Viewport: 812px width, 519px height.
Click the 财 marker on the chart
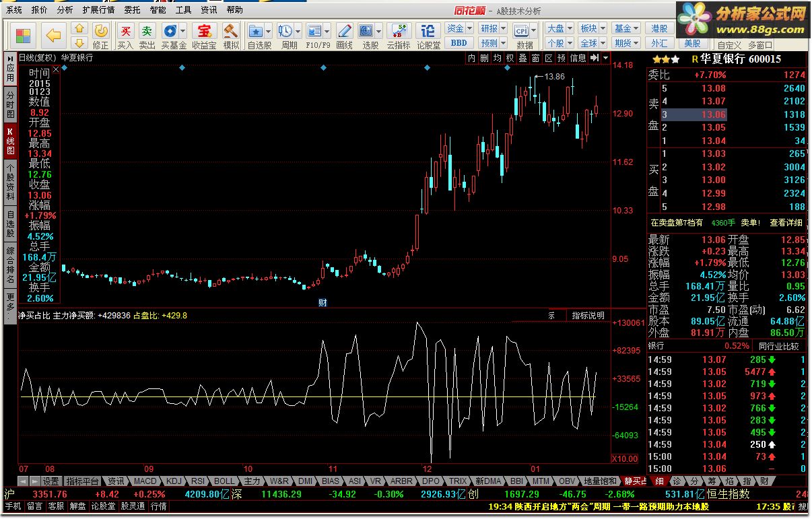[x=323, y=302]
